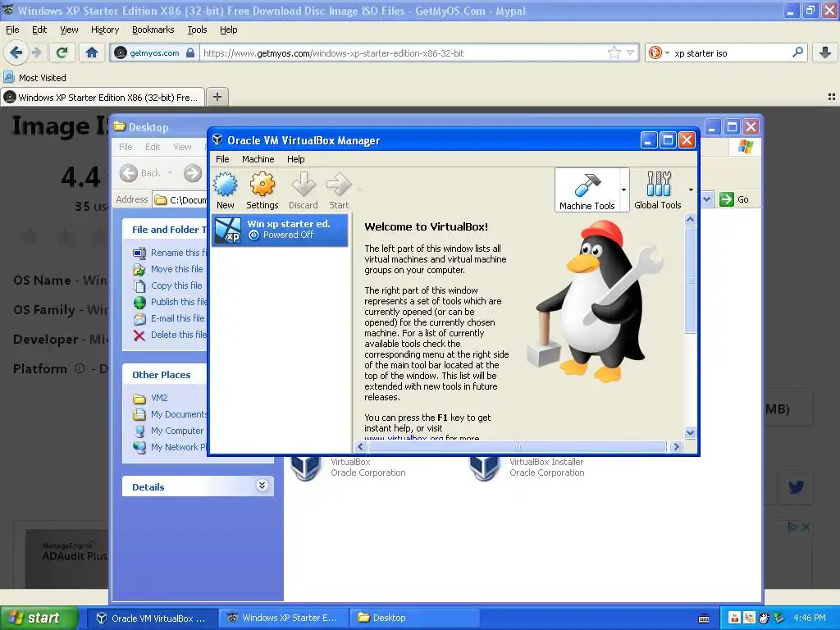840x630 pixels.
Task: Select Global Tools button
Action: 658,190
